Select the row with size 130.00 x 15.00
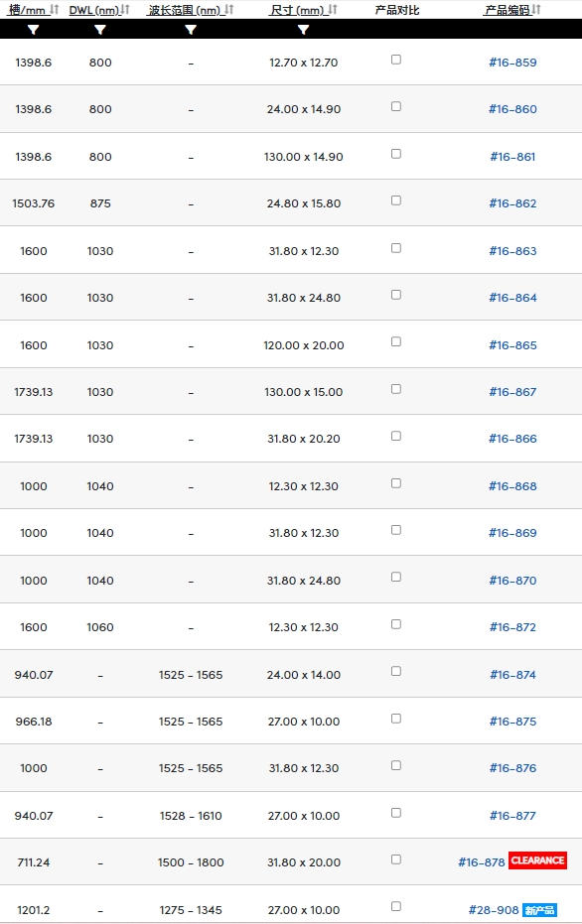The width and height of the screenshot is (582, 924). coord(291,391)
